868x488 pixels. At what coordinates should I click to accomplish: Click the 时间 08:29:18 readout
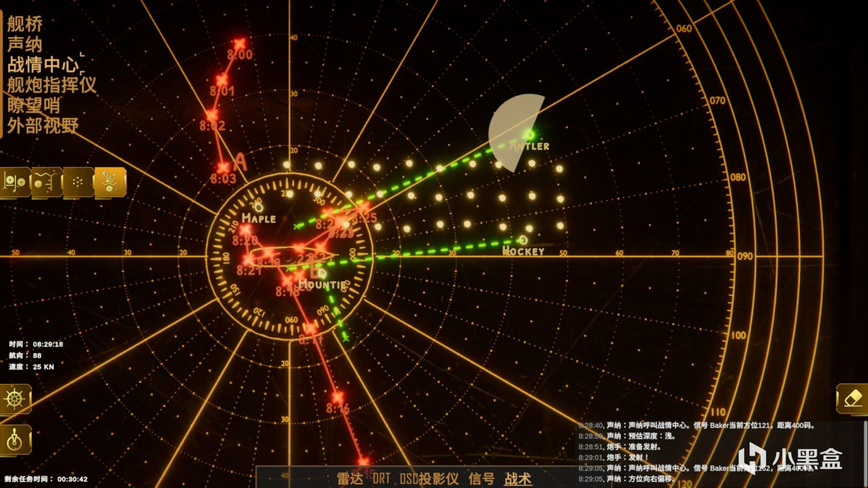tap(36, 344)
